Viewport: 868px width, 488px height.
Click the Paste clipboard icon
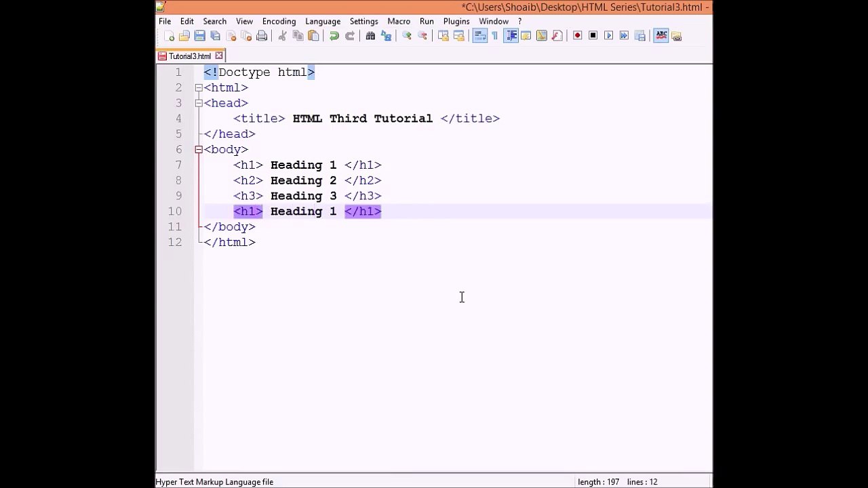coord(313,36)
